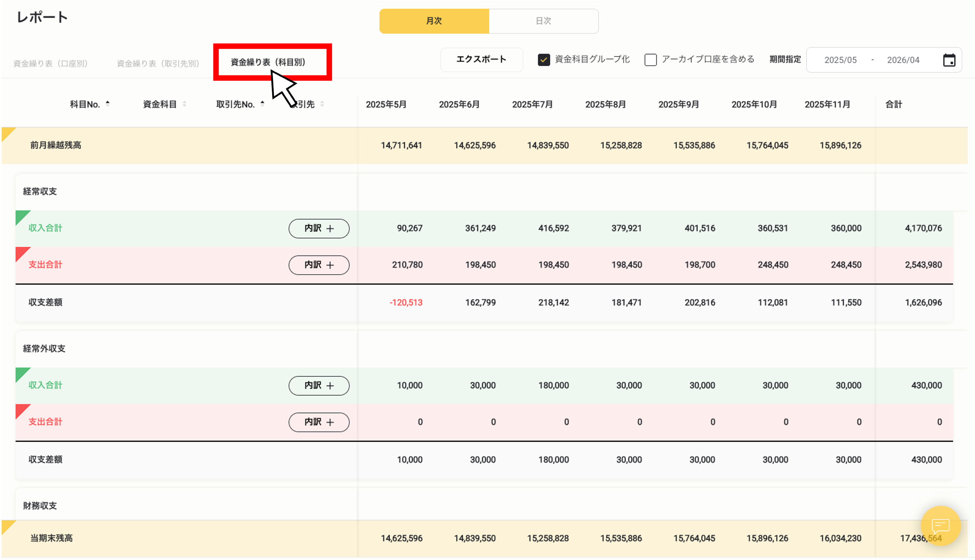Select 資金繰り表（科目別）tab
The height and width of the screenshot is (560, 975).
tap(268, 62)
